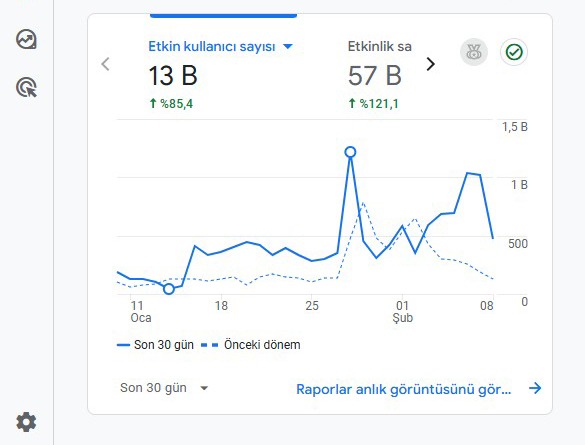Select the Etkin kullanıcı sayısı metric tab

[x=221, y=75]
